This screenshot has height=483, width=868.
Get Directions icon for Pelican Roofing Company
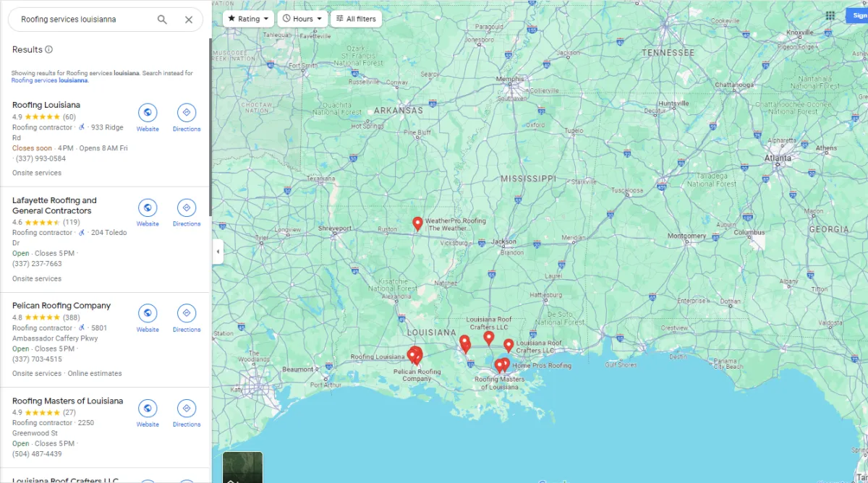[x=187, y=313]
